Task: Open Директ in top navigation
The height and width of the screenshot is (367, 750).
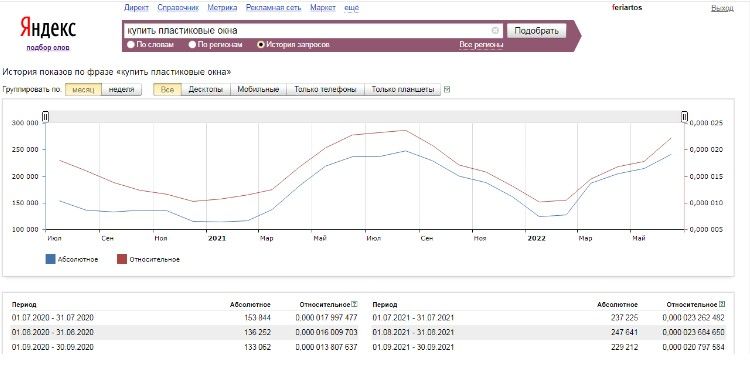Action: 136,8
